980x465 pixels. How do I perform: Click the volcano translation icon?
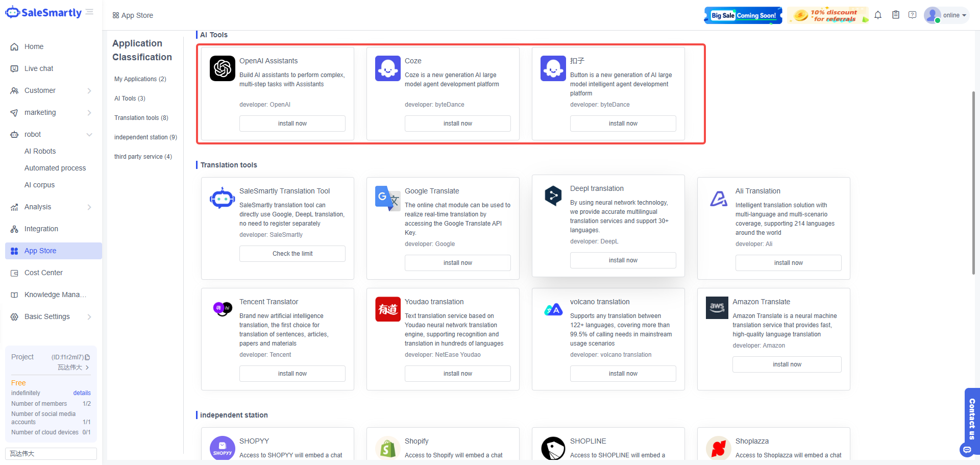click(553, 309)
